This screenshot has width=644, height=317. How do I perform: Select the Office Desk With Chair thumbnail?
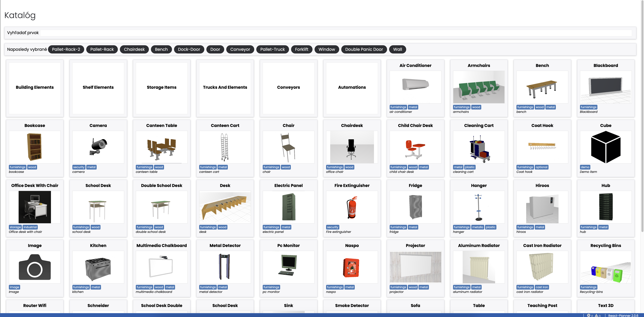click(x=35, y=207)
